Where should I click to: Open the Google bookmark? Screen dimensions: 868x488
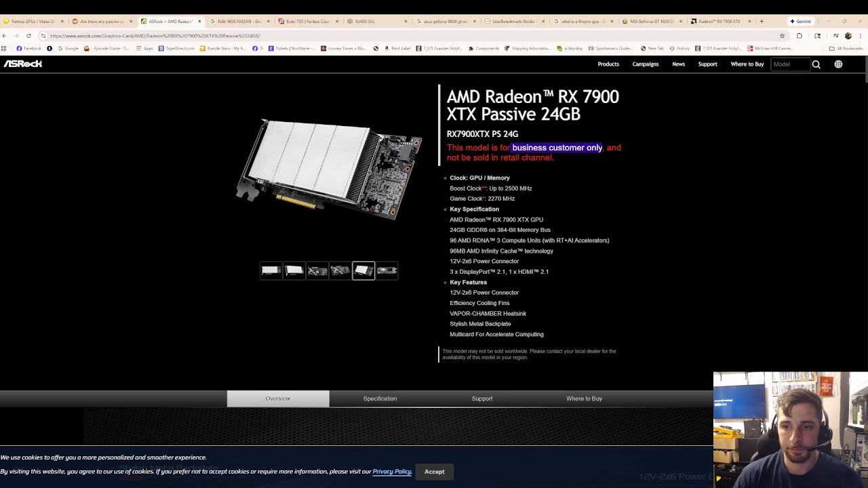pyautogui.click(x=68, y=48)
